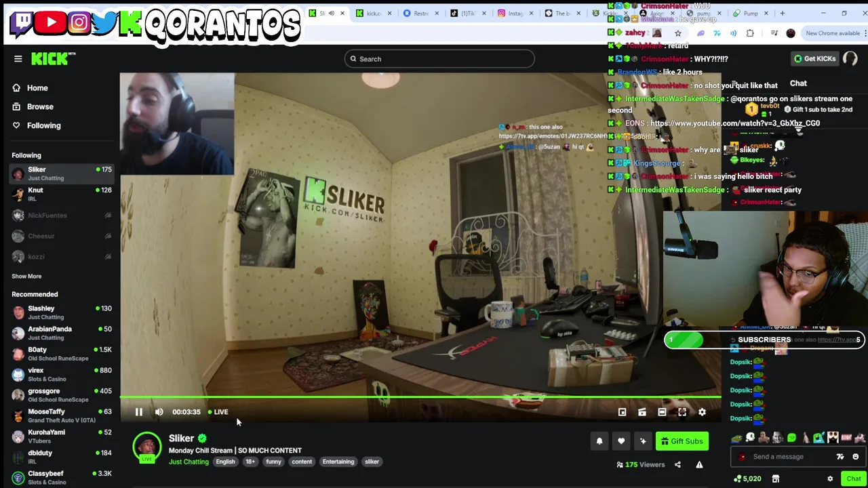Open a new browser tab

point(782,13)
